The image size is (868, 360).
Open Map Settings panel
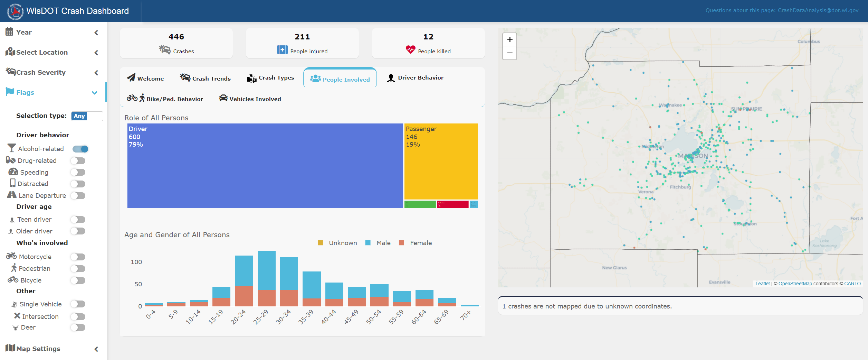[x=33, y=349]
